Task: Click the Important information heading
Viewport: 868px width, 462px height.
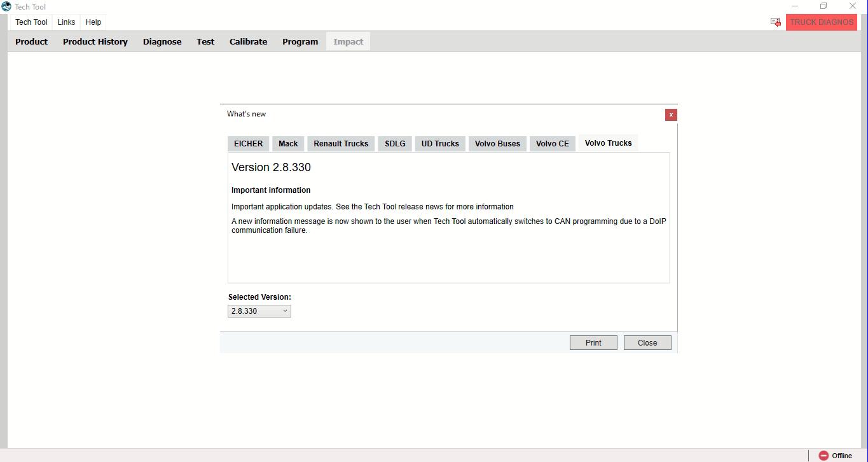Action: pyautogui.click(x=271, y=190)
